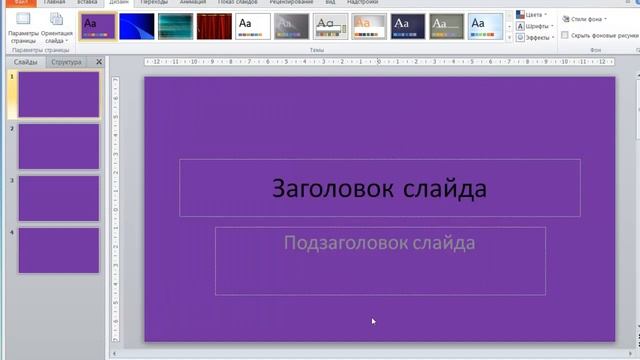The image size is (640, 360).
Task: Open the Эффекты theme effects dropdown
Action: tap(535, 38)
